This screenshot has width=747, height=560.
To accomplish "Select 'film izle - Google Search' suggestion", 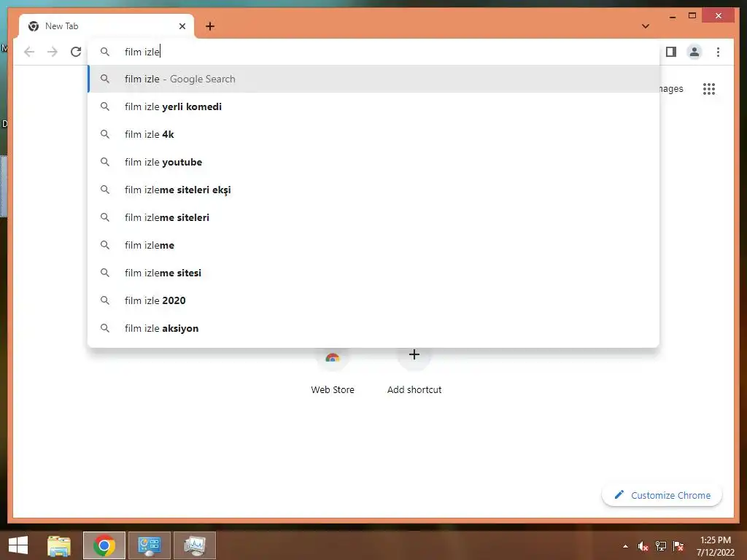I will (374, 79).
